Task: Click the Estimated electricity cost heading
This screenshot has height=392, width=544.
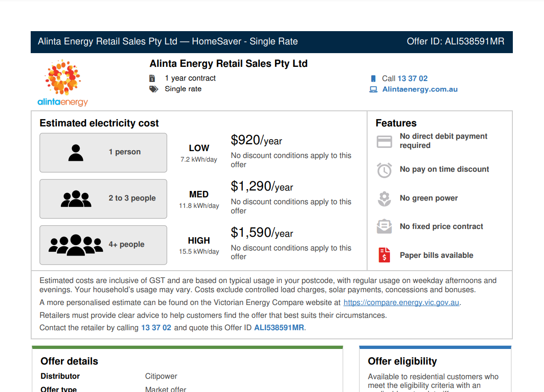Action: (x=99, y=123)
